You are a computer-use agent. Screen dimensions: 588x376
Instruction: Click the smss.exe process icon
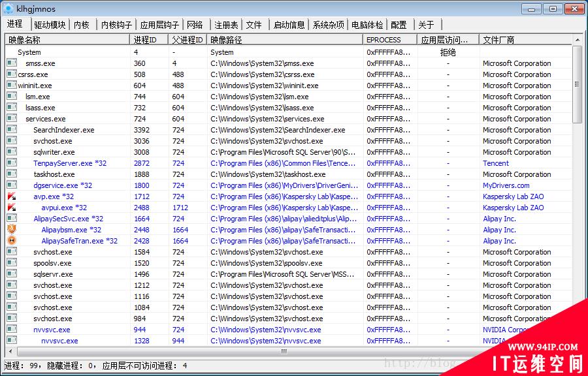pos(12,63)
